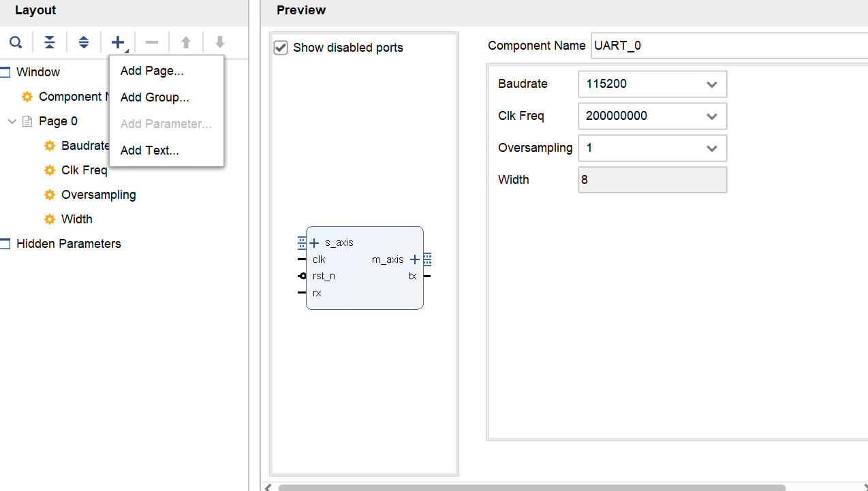Click the Collapse All icon
Viewport: 868px width, 491px height.
click(x=50, y=43)
